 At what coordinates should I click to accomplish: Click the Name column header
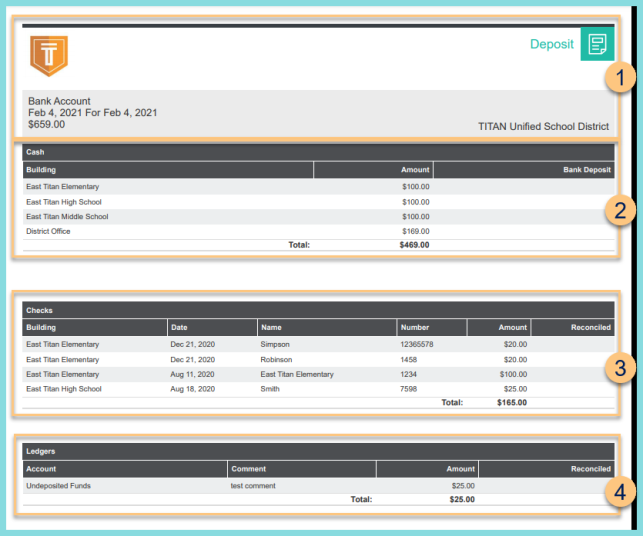(327, 327)
